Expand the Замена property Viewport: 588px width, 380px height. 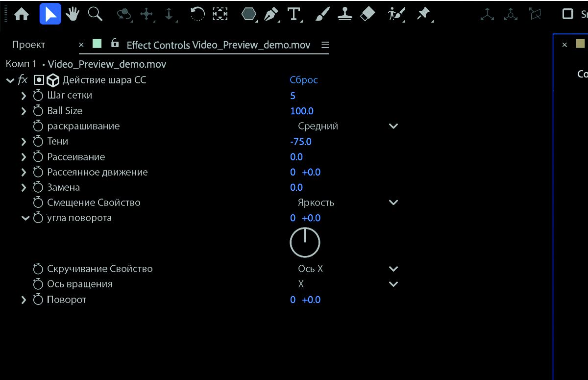click(x=24, y=188)
